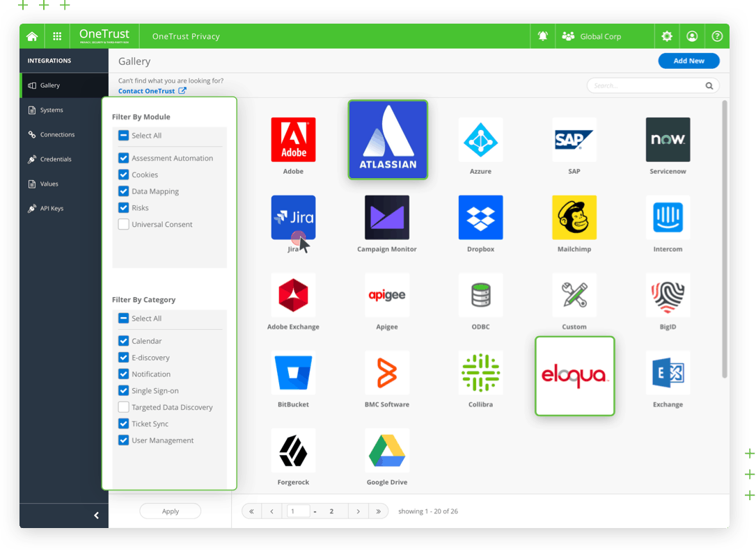This screenshot has height=551, width=756.
Task: Open Gallery in the Integrations sidebar
Action: point(64,86)
